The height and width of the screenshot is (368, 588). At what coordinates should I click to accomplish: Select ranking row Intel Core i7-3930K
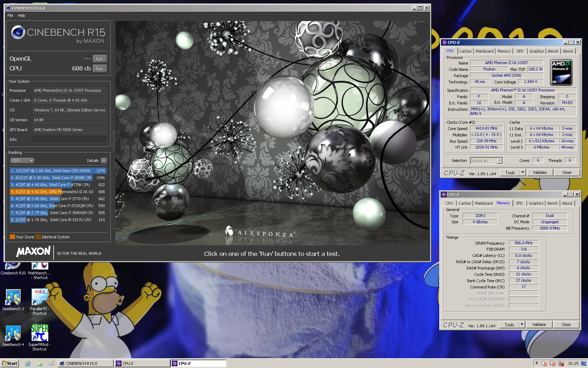tap(58, 178)
